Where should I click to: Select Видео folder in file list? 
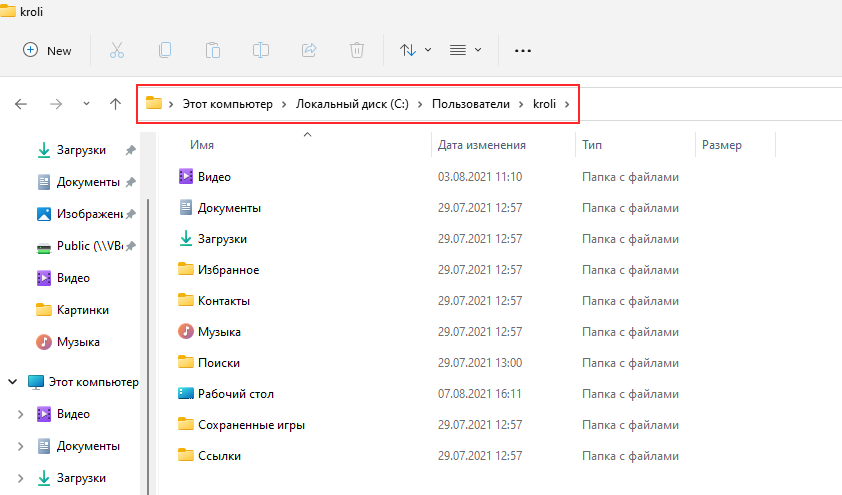click(214, 177)
